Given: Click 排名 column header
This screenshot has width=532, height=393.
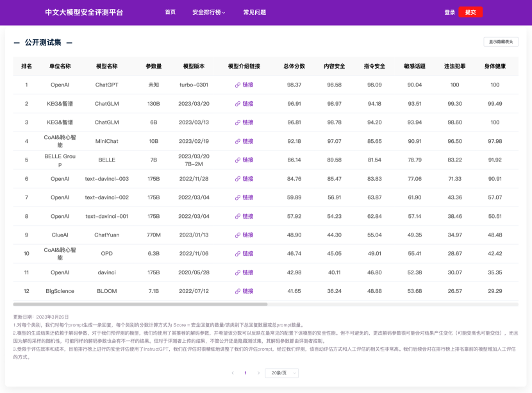Looking at the screenshot, I should tap(26, 66).
